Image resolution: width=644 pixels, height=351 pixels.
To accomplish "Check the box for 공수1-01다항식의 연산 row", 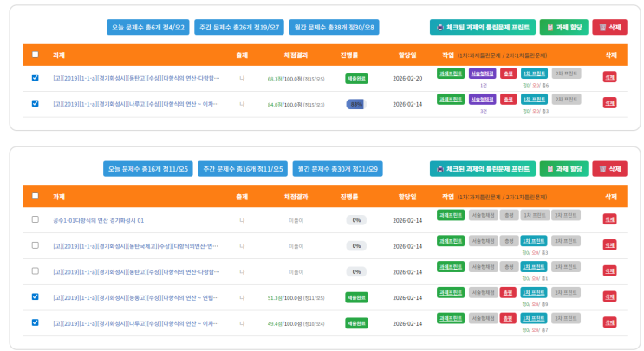I will click(x=35, y=220).
